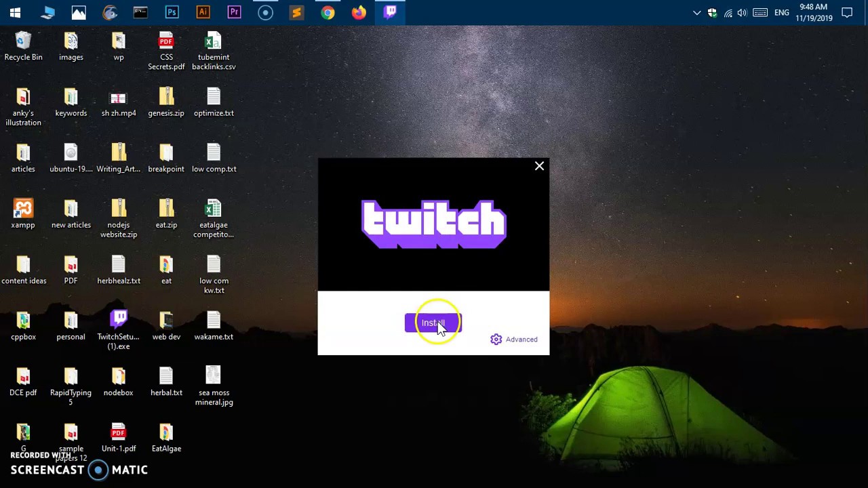Select eat.zip archive
The image size is (868, 488).
click(166, 214)
